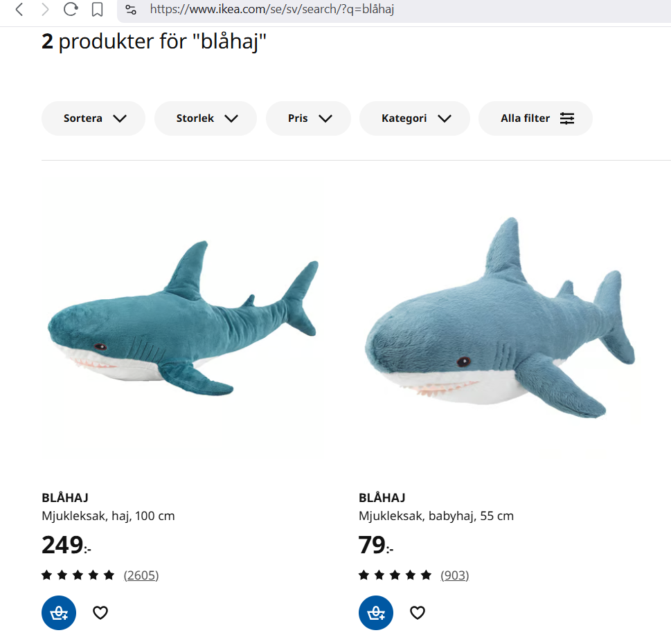Reload the page with the refresh icon

pos(71,10)
